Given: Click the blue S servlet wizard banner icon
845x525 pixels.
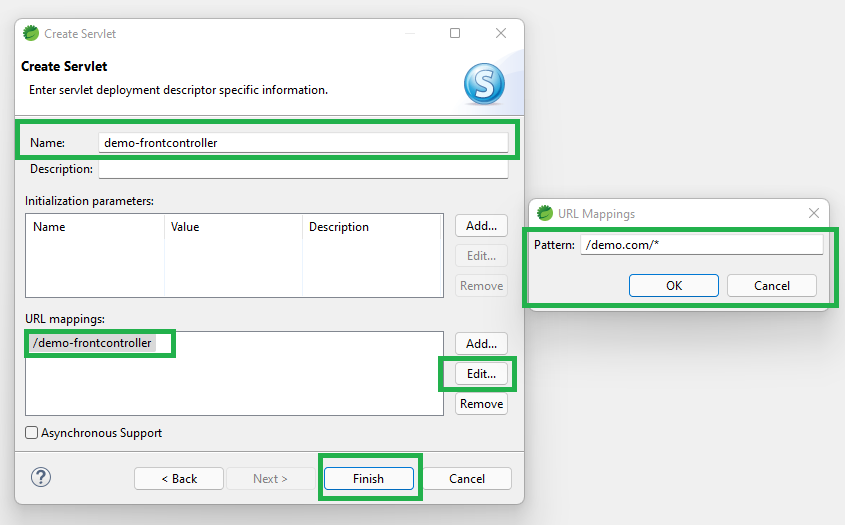Looking at the screenshot, I should click(x=484, y=84).
